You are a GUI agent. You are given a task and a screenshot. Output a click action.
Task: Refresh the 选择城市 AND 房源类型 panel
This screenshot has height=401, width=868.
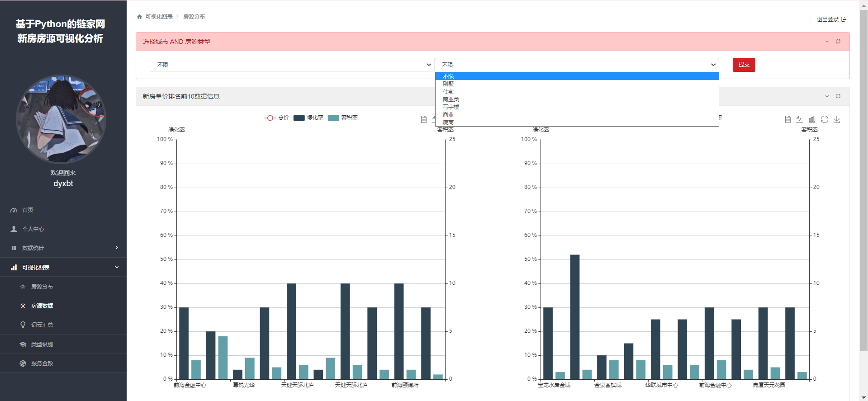pyautogui.click(x=838, y=42)
